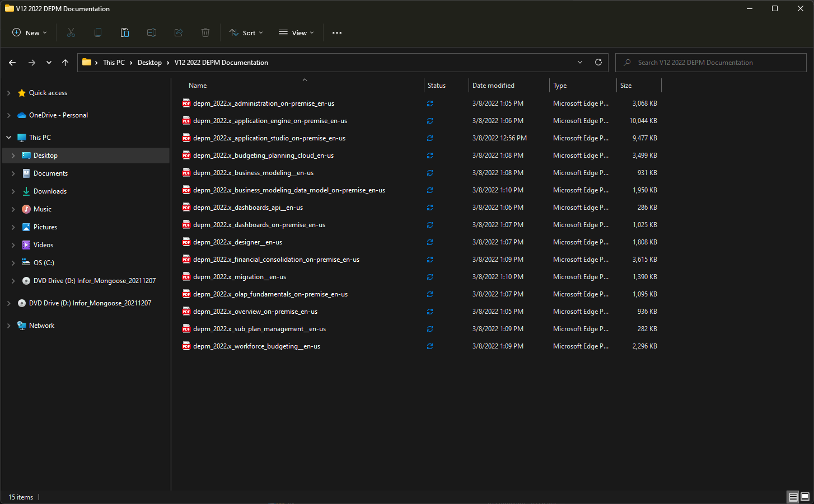Expand the Documents tree node

13,173
